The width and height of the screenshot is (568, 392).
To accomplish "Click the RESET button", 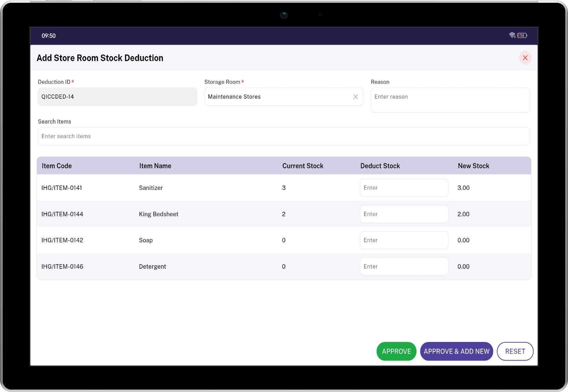I will coord(515,352).
